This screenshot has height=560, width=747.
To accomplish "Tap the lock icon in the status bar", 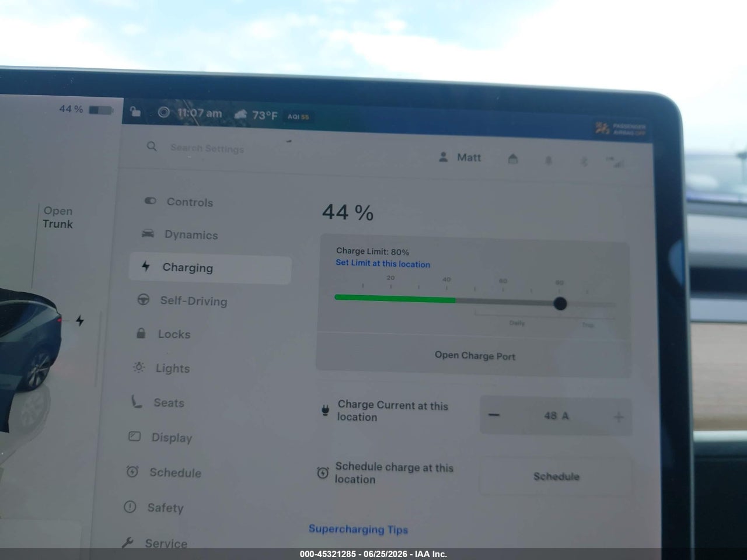I will click(x=135, y=111).
